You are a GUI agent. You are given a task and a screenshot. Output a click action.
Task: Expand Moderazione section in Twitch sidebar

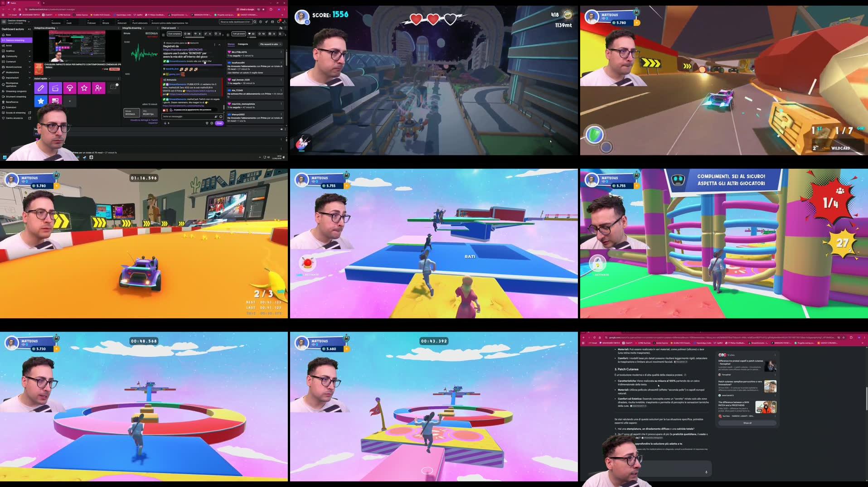click(16, 72)
